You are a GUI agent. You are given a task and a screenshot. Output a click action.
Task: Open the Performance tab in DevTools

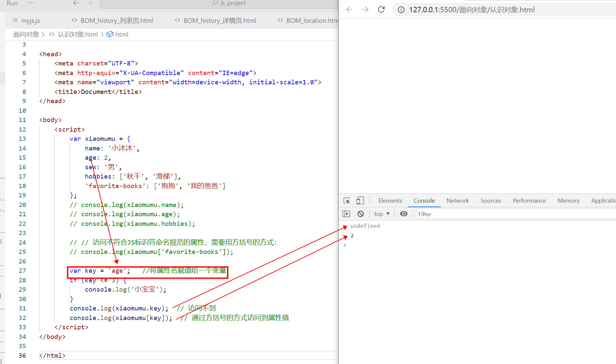[529, 201]
